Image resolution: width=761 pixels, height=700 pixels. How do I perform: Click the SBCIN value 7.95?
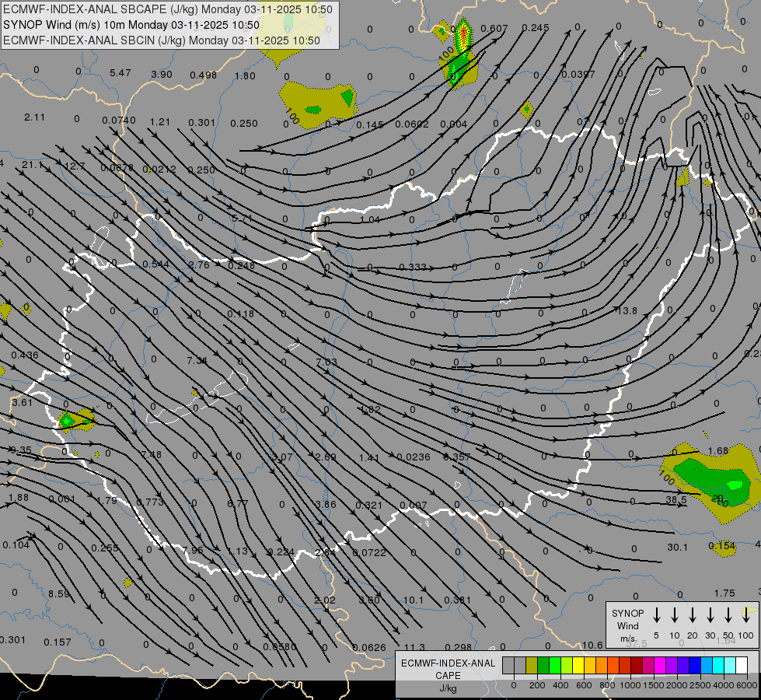pyautogui.click(x=193, y=551)
